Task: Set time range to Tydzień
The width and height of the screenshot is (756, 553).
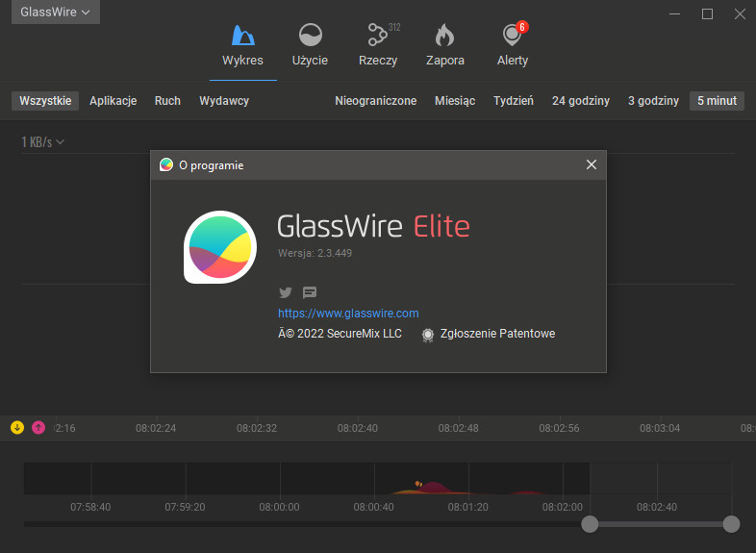Action: tap(514, 101)
